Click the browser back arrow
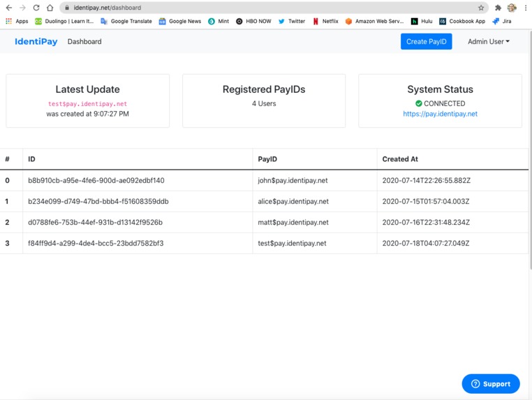The image size is (532, 400). coord(9,8)
